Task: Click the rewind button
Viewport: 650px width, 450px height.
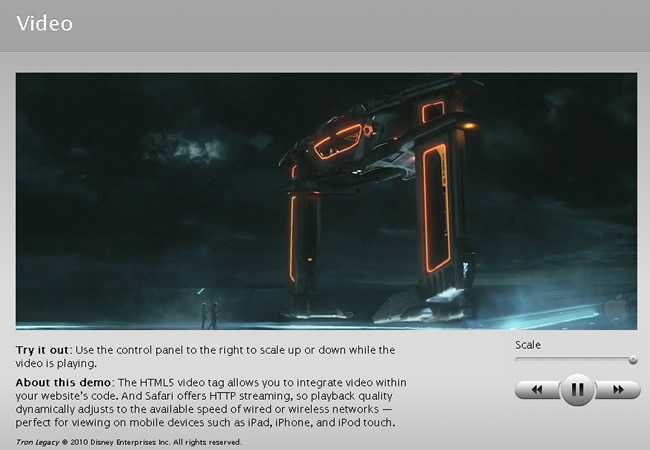Action: pyautogui.click(x=537, y=390)
